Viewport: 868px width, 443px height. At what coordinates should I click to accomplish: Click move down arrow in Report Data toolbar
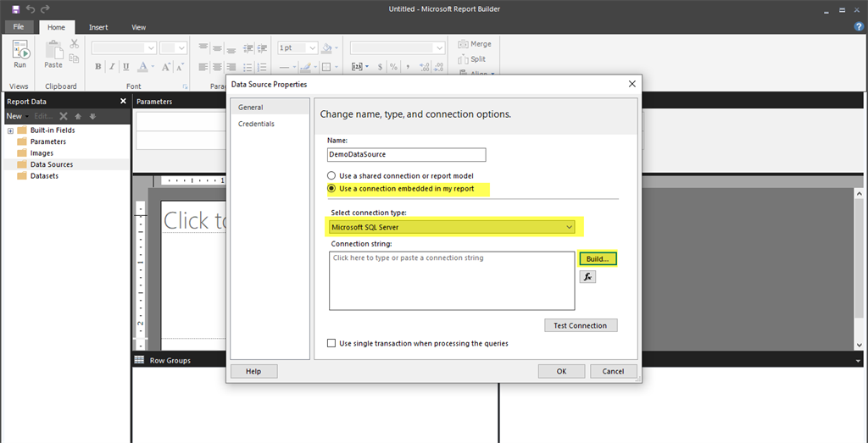(92, 116)
